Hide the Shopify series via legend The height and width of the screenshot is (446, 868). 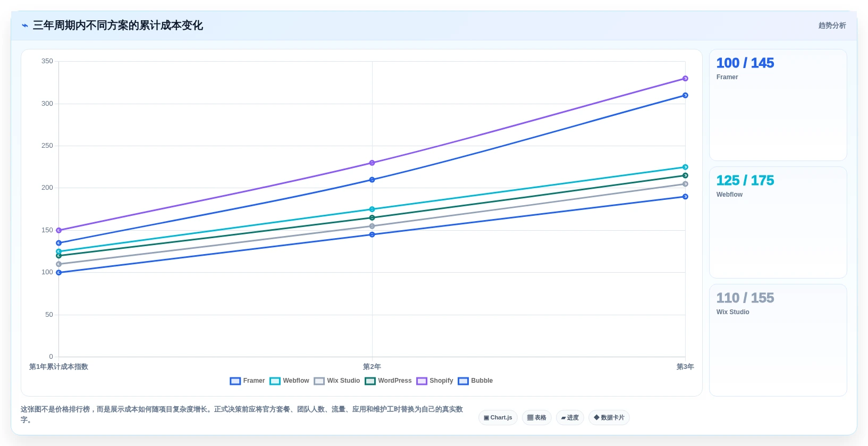point(435,381)
